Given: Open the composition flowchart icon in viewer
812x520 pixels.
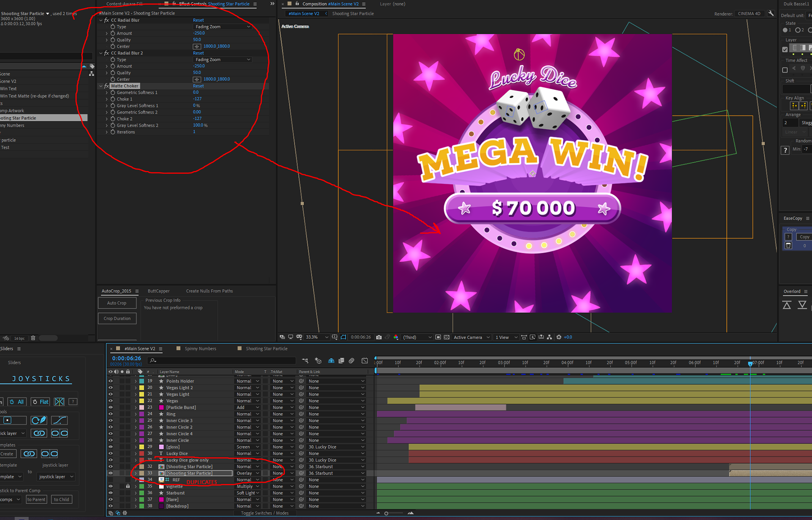Looking at the screenshot, I should 549,337.
